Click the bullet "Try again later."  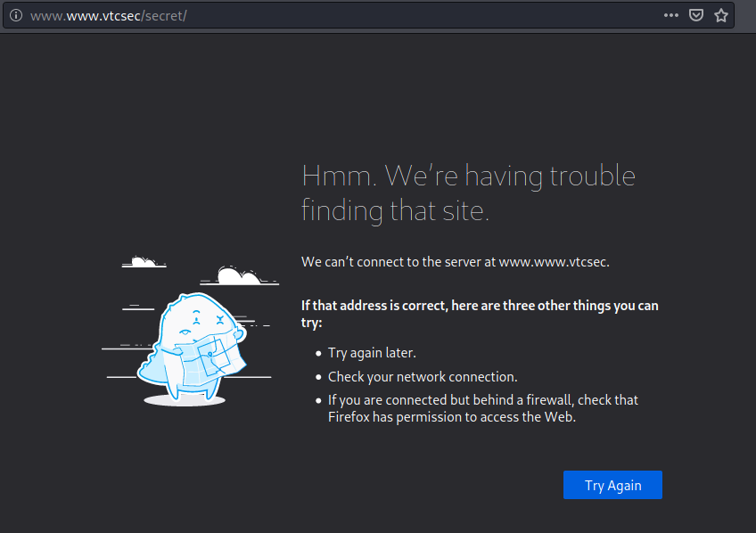[372, 353]
